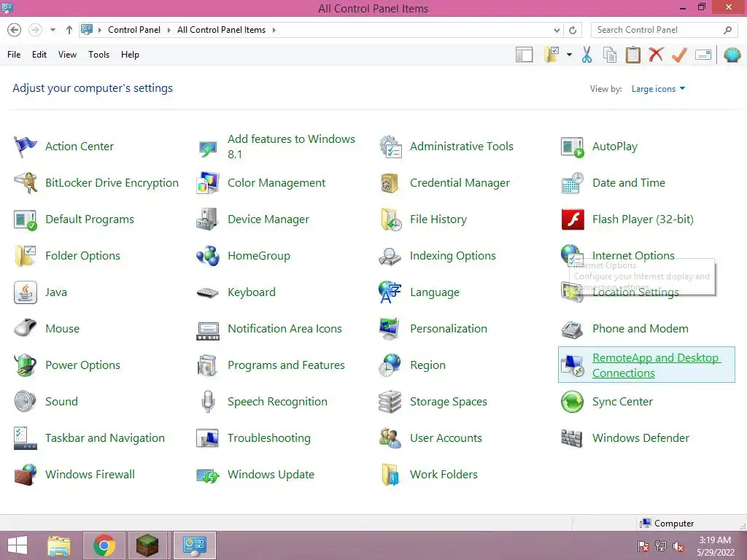
Task: Open the Indexing Options magnifier icon
Action: tap(390, 256)
